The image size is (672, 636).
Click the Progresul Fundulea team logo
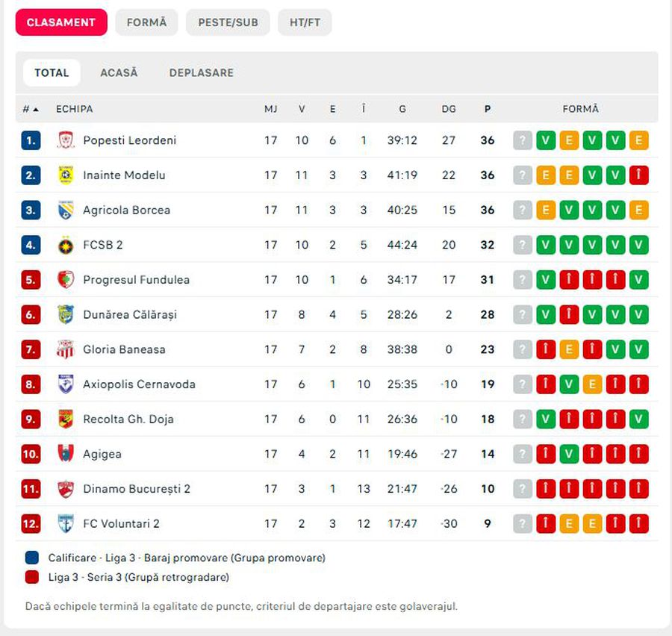pos(66,280)
